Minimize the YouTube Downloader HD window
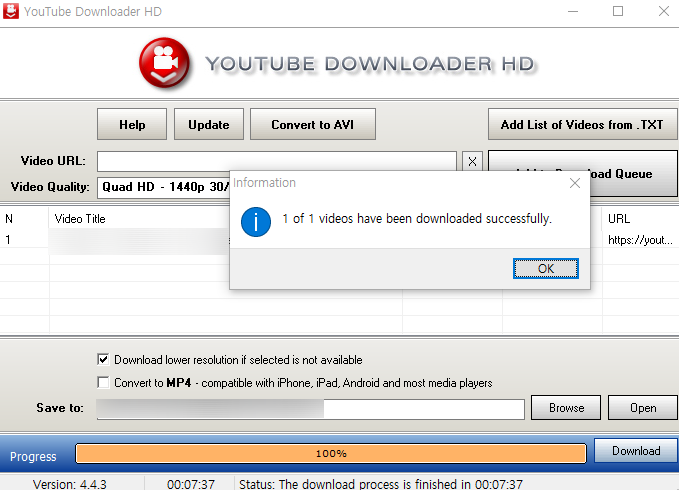The image size is (679, 490). tap(573, 11)
